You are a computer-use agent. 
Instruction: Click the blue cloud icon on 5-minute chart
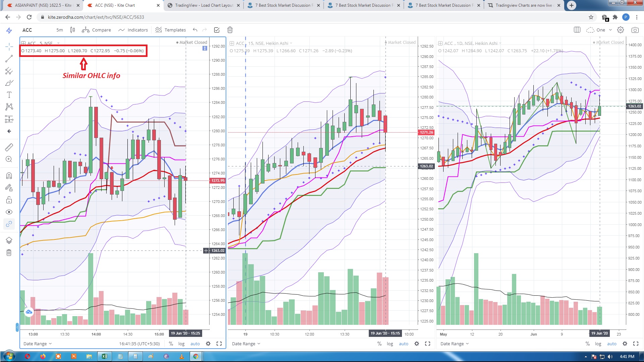(29, 312)
